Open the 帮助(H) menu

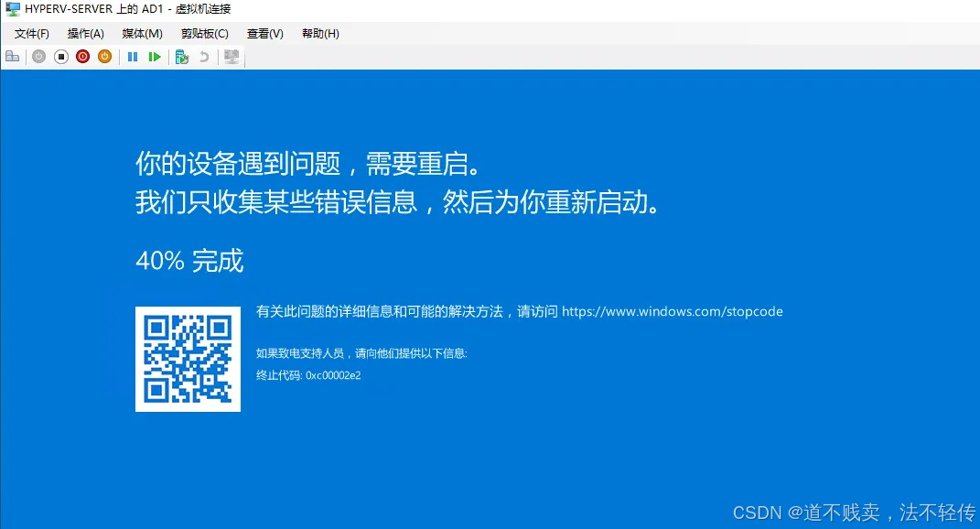coord(320,34)
